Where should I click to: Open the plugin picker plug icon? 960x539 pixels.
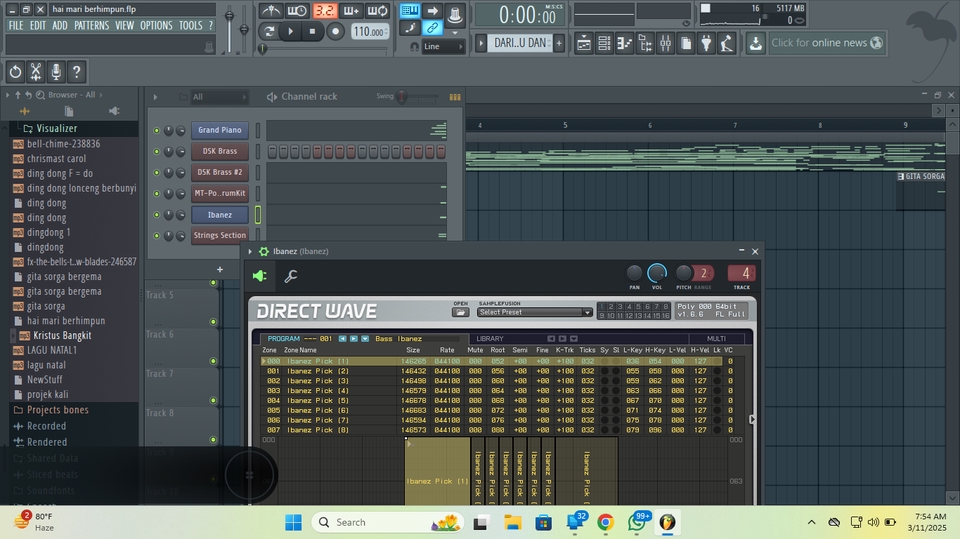tap(707, 43)
